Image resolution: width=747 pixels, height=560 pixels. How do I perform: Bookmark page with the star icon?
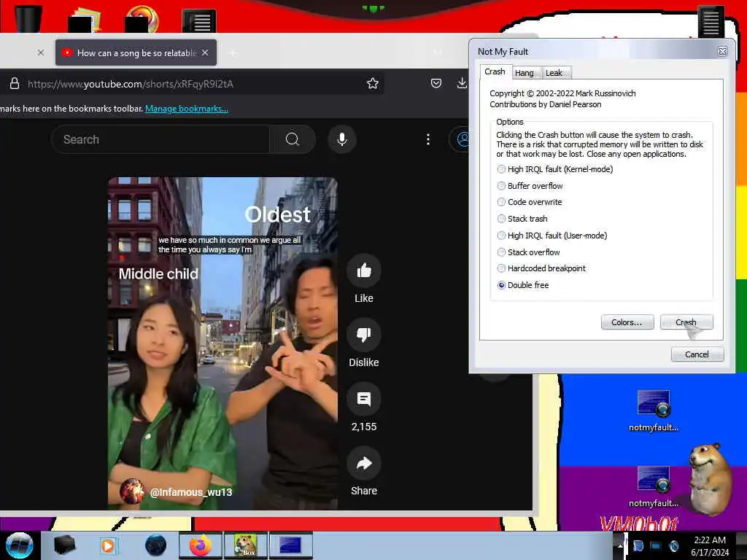point(373,83)
